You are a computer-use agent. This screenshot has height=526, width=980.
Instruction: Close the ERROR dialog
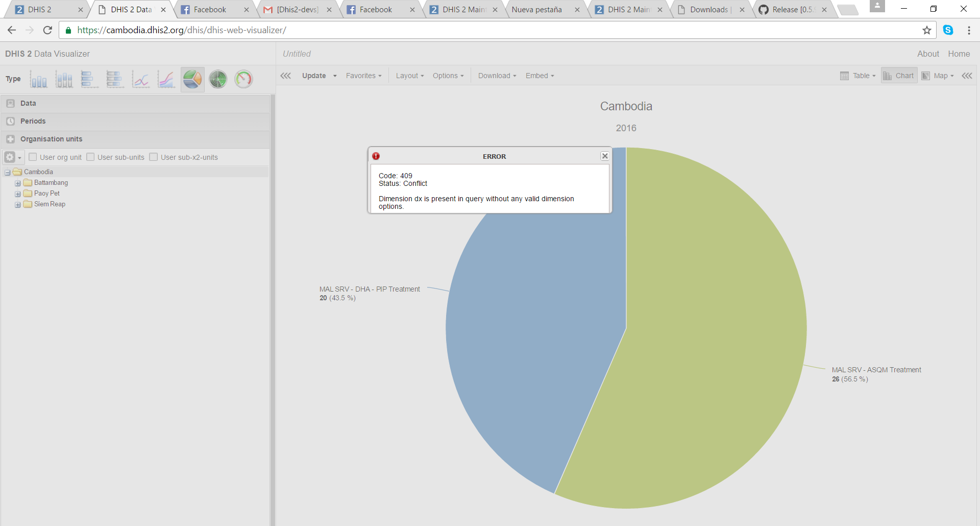click(x=605, y=156)
